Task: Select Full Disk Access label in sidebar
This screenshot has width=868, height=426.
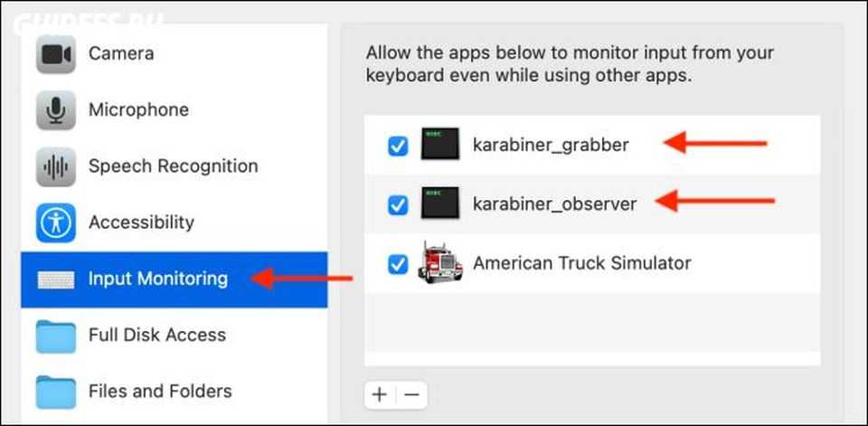Action: (x=156, y=336)
